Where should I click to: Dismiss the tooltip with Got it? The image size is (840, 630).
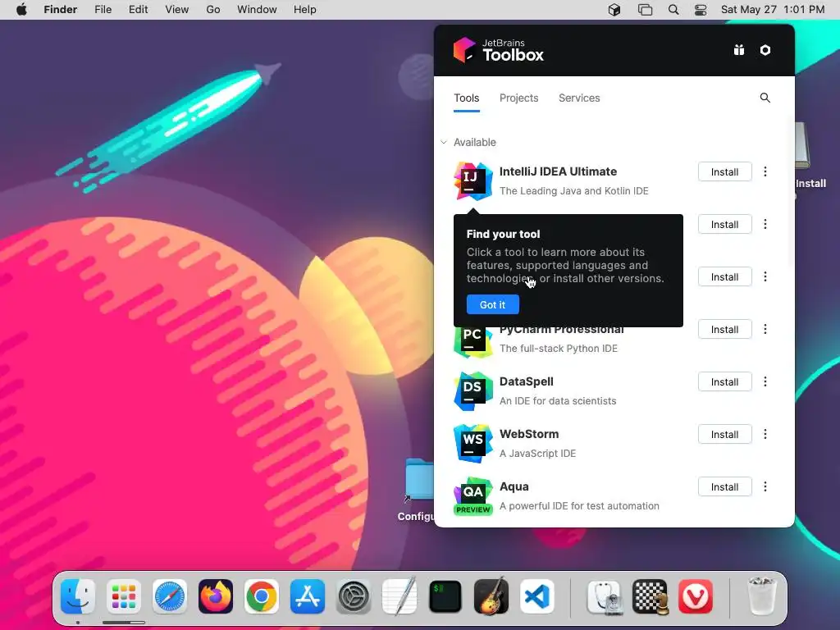492,305
